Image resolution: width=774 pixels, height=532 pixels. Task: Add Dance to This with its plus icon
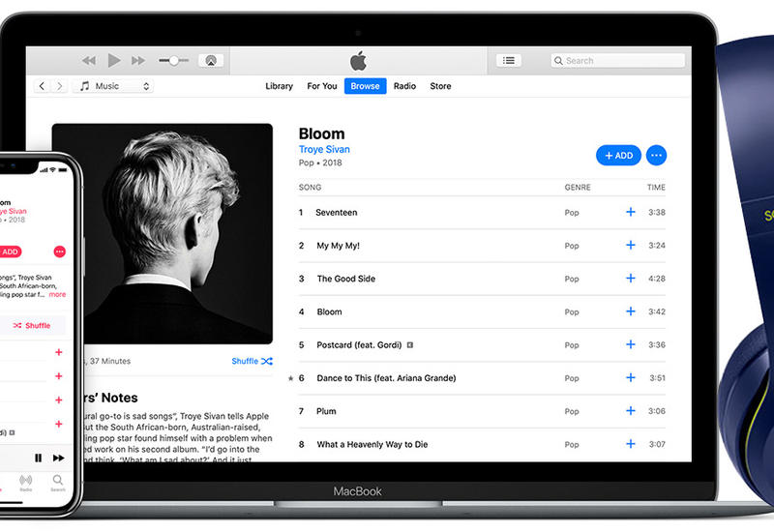[631, 377]
